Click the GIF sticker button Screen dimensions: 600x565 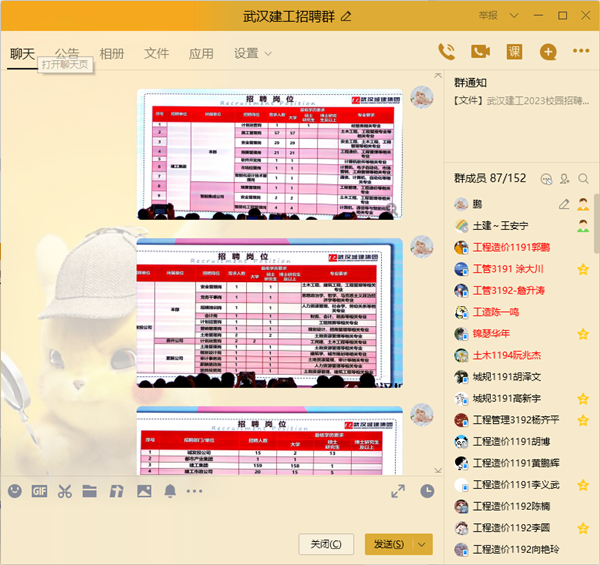pyautogui.click(x=40, y=491)
